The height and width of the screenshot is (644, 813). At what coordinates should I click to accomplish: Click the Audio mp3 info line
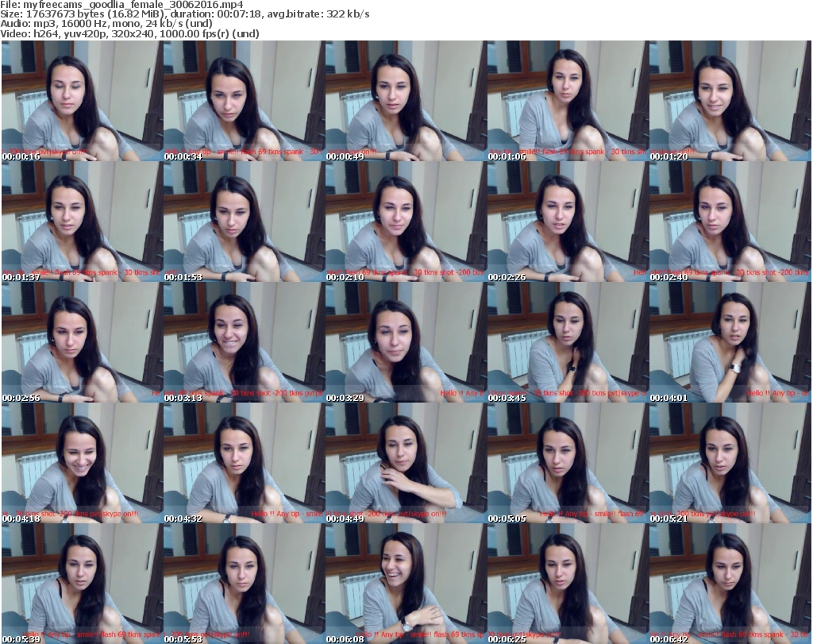106,24
